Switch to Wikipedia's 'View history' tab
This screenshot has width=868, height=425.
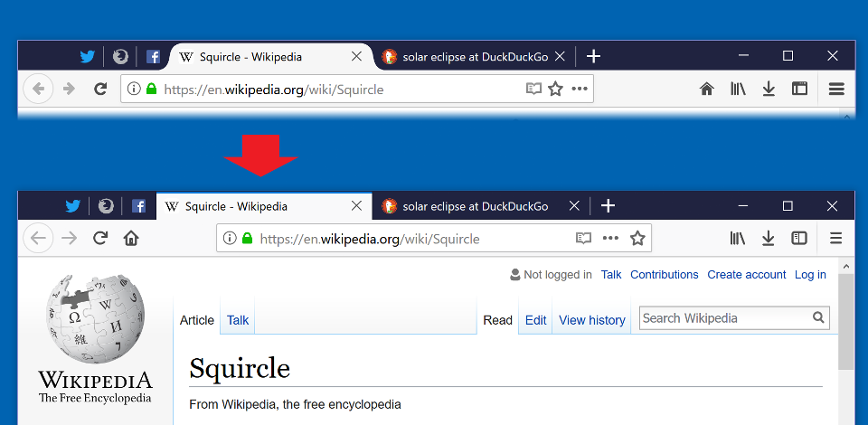coord(591,320)
